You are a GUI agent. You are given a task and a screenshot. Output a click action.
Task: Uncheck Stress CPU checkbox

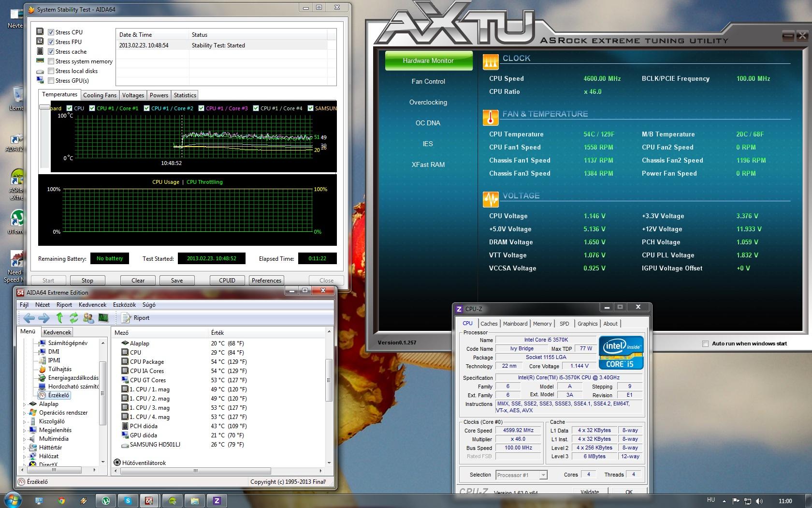[51, 32]
